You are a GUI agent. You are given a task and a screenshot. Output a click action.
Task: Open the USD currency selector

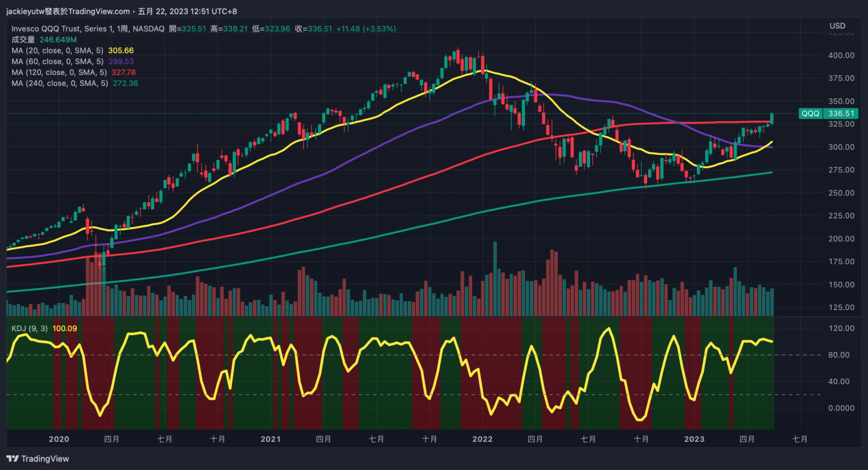(837, 26)
